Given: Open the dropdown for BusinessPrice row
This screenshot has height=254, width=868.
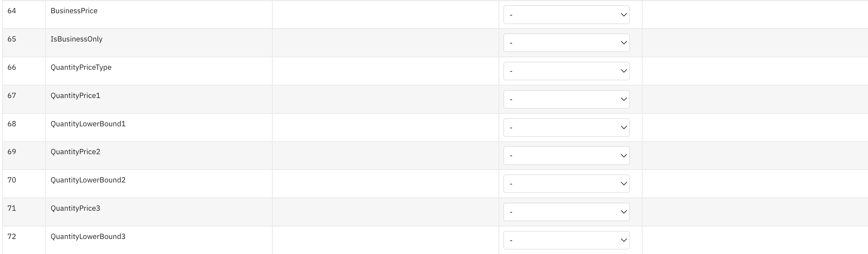Looking at the screenshot, I should [566, 15].
